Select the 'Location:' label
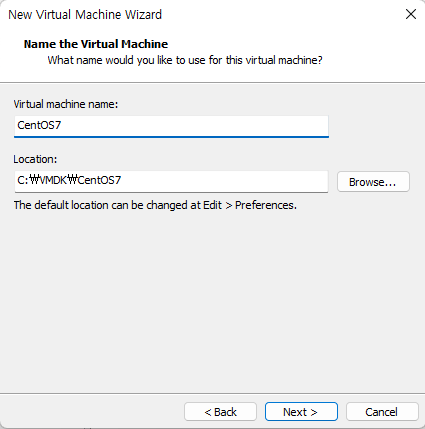The image size is (425, 429). click(x=35, y=159)
